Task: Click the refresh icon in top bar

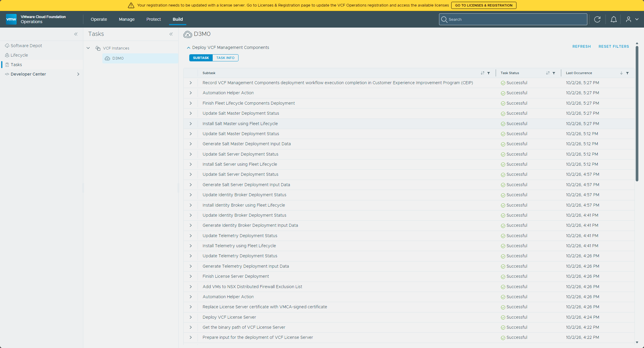Action: [x=597, y=19]
